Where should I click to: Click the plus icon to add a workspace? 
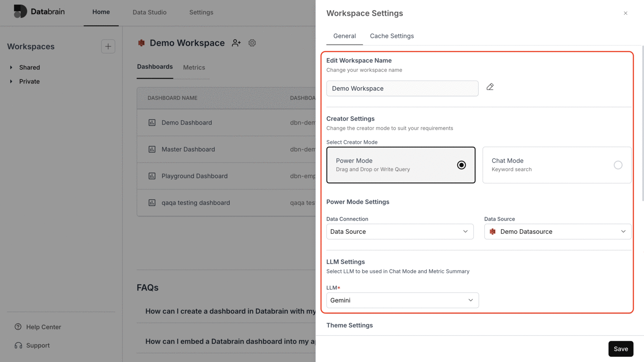click(108, 46)
